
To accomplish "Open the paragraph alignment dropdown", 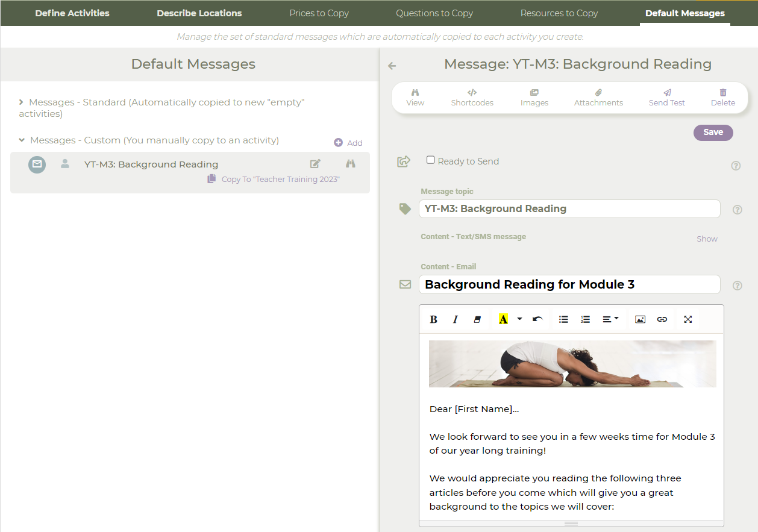I will (x=610, y=319).
